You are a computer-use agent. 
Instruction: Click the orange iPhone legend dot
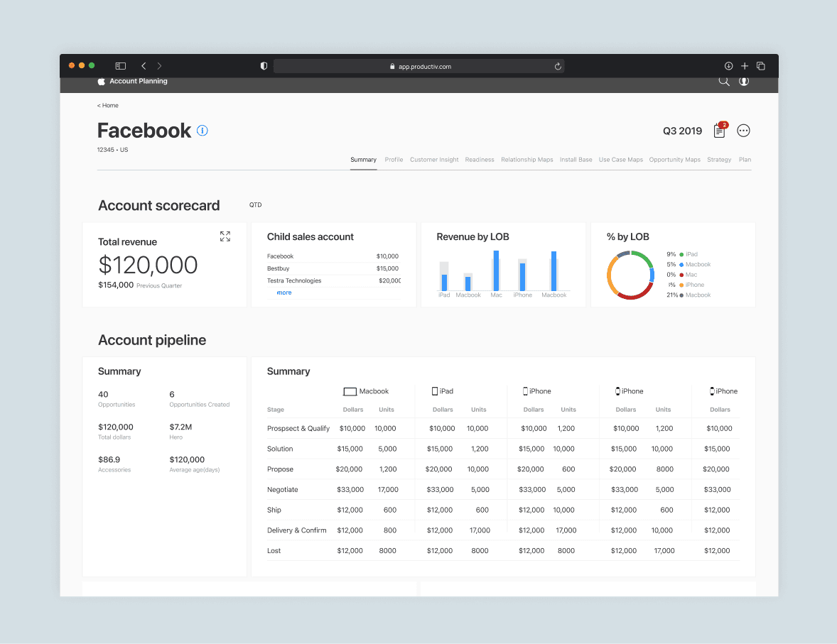[x=681, y=285]
